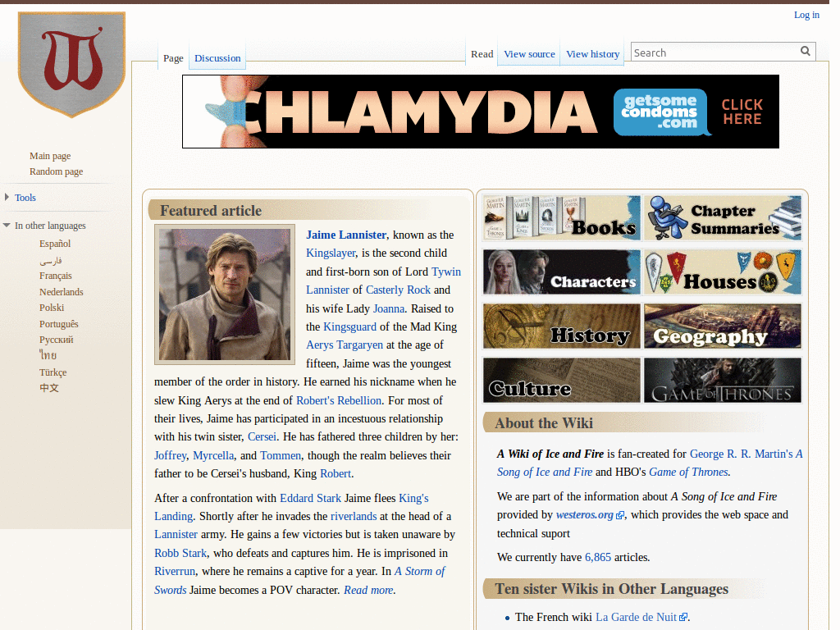Open the Culture portal banner
Viewport: 840px width, 630px height.
[x=561, y=381]
